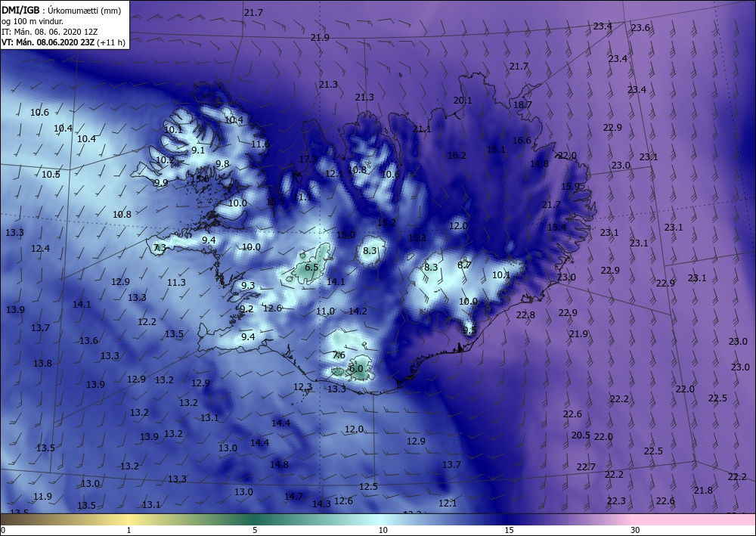Click the map value 15.2
The width and height of the screenshot is (756, 536).
click(x=386, y=223)
